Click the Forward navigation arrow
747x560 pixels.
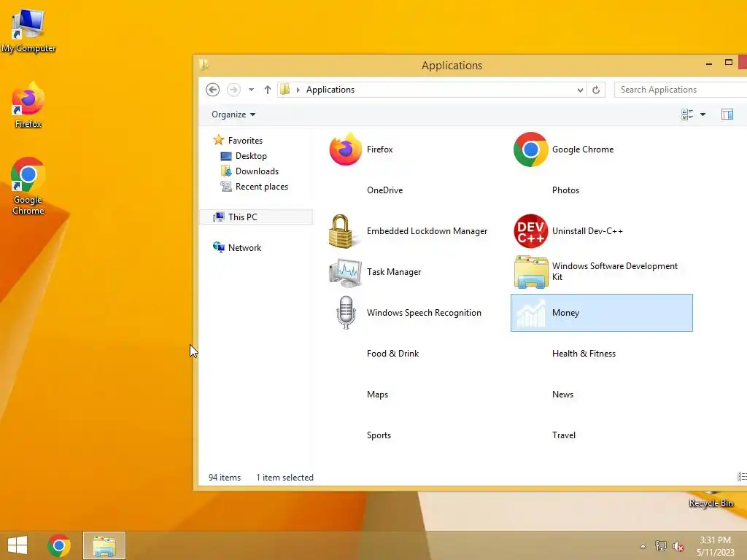tap(233, 90)
